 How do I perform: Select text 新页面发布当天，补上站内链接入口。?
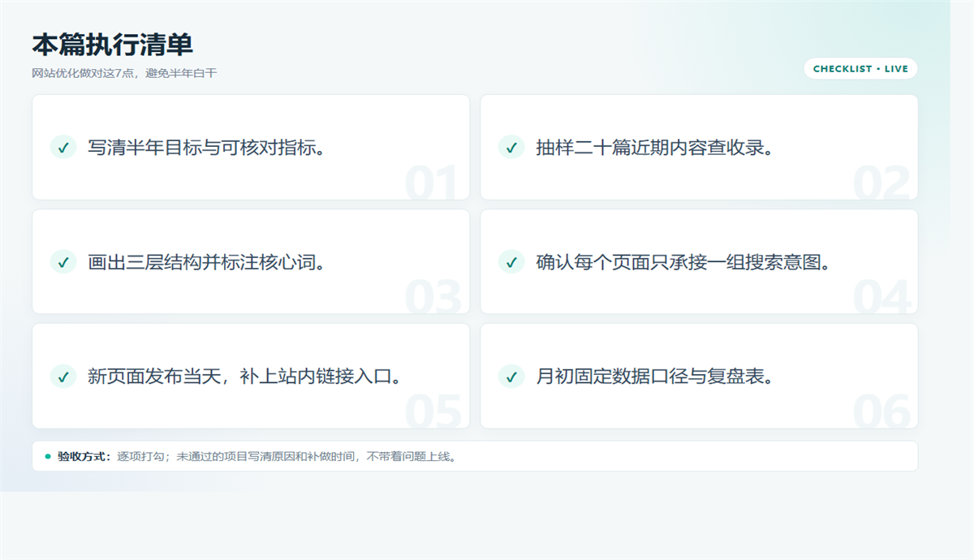pos(244,377)
